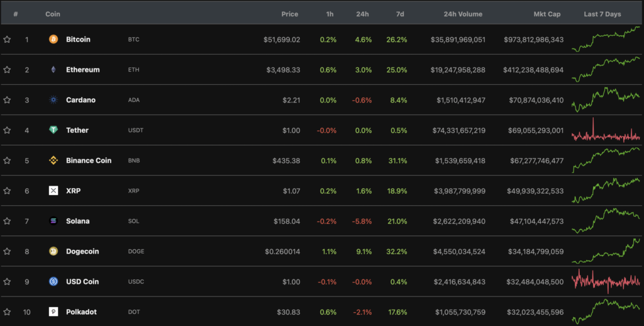644x326 pixels.
Task: Click the Bitcoin coin logo icon
Action: [x=53, y=40]
